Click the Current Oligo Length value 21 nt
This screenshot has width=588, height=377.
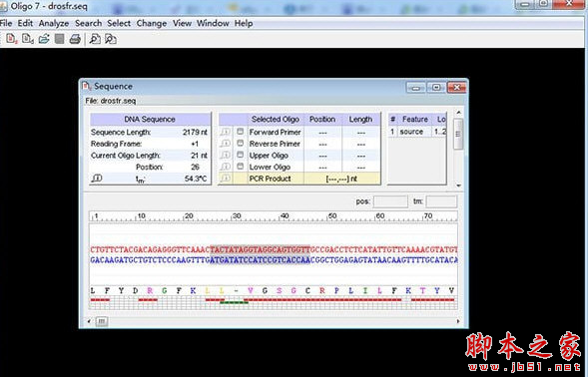tap(199, 156)
